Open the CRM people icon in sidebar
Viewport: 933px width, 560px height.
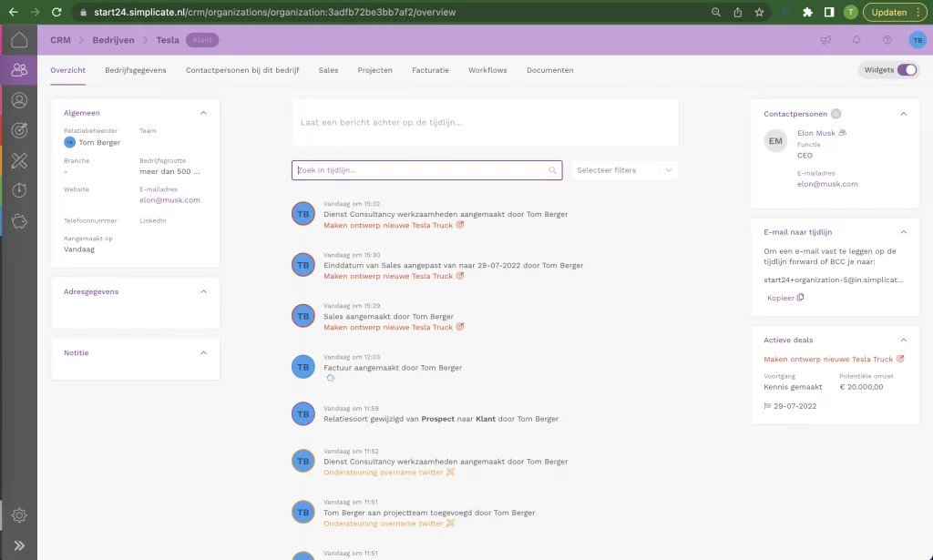click(19, 69)
